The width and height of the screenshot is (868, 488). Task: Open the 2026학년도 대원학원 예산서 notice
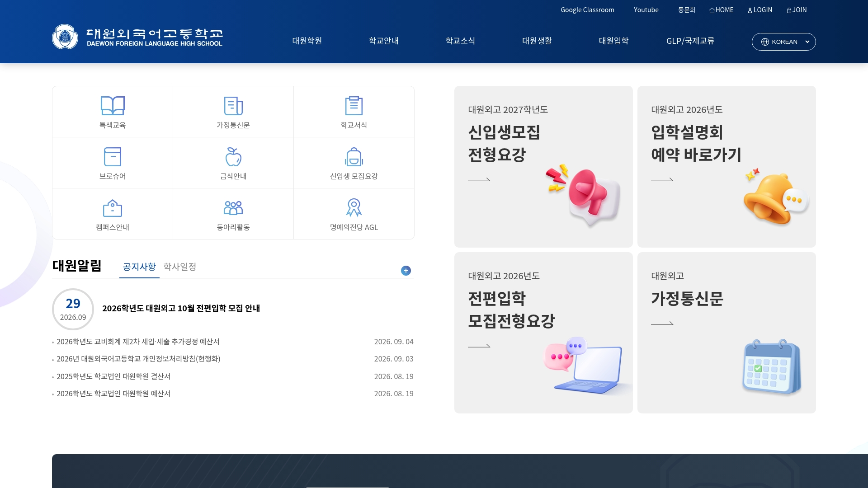[x=113, y=394]
